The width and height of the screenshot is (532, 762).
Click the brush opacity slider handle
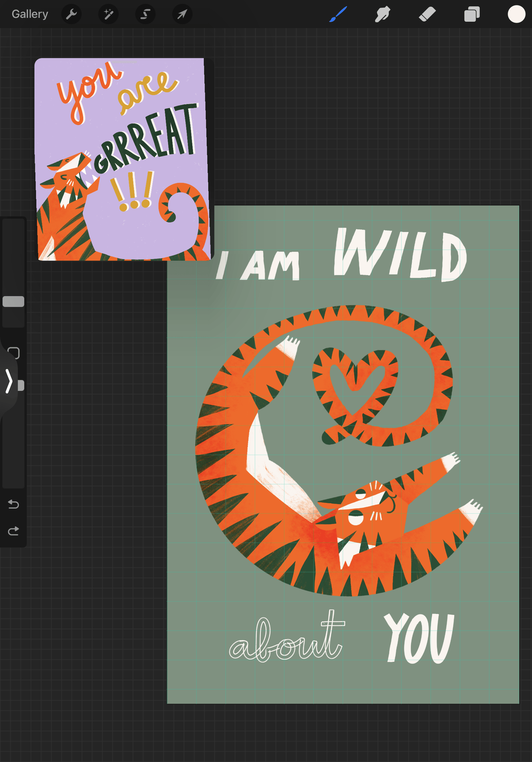tap(21, 385)
